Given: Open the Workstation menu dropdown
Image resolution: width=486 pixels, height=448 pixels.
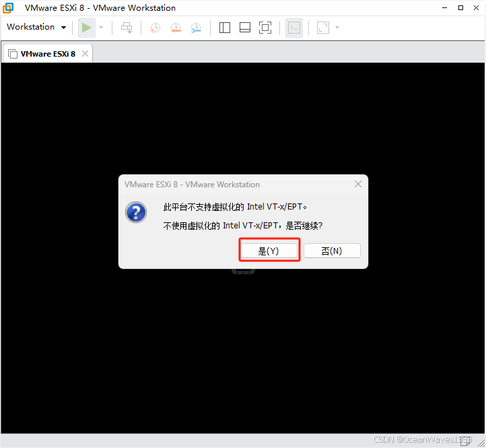Looking at the screenshot, I should 36,27.
